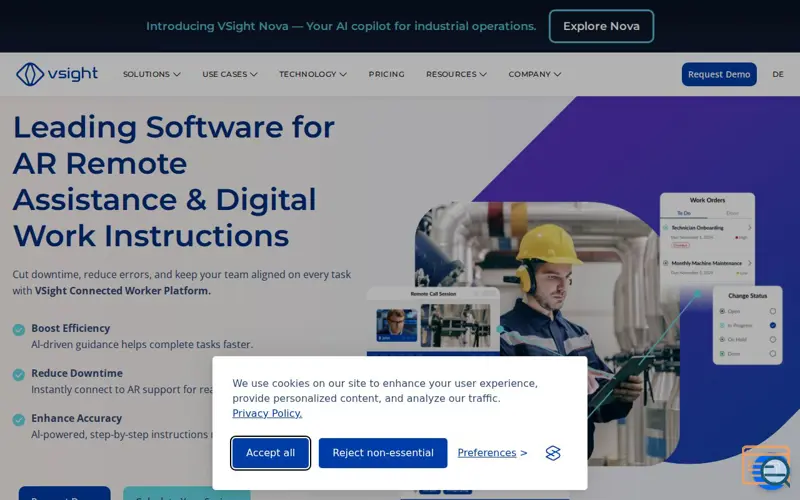Click the 'Reduce Downtime' heading
The height and width of the screenshot is (500, 800).
click(77, 373)
